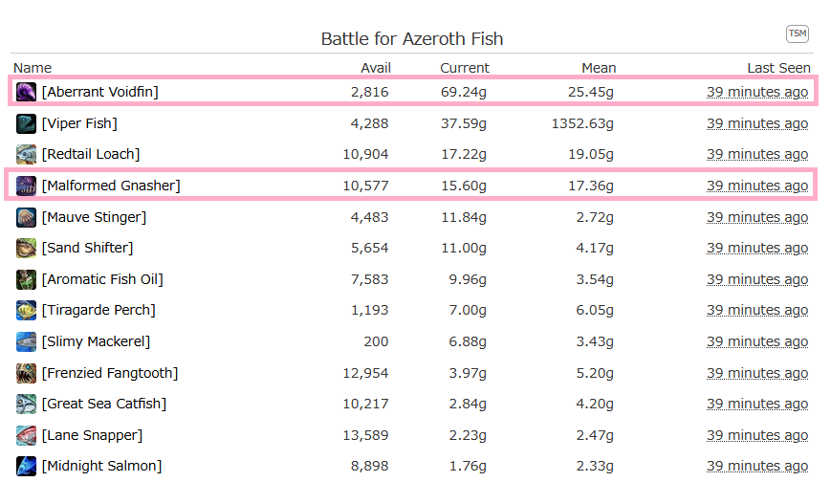
Task: Click the Redtail Loach icon
Action: [26, 154]
